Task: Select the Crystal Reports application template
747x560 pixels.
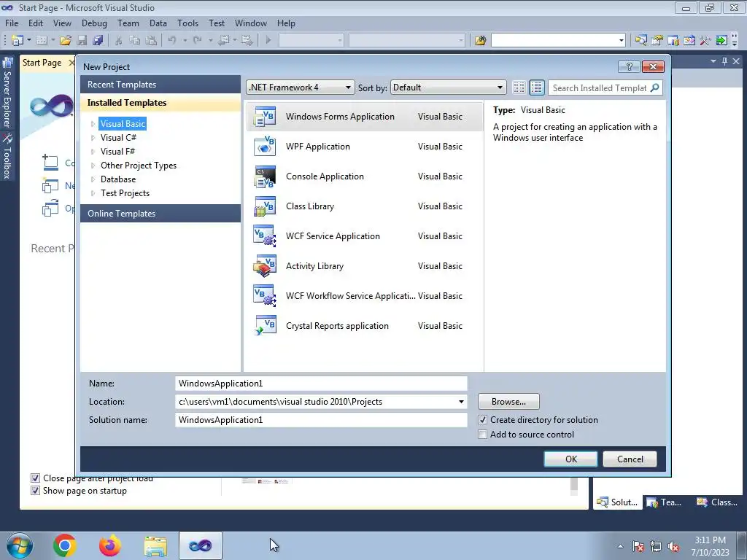Action: click(365, 326)
